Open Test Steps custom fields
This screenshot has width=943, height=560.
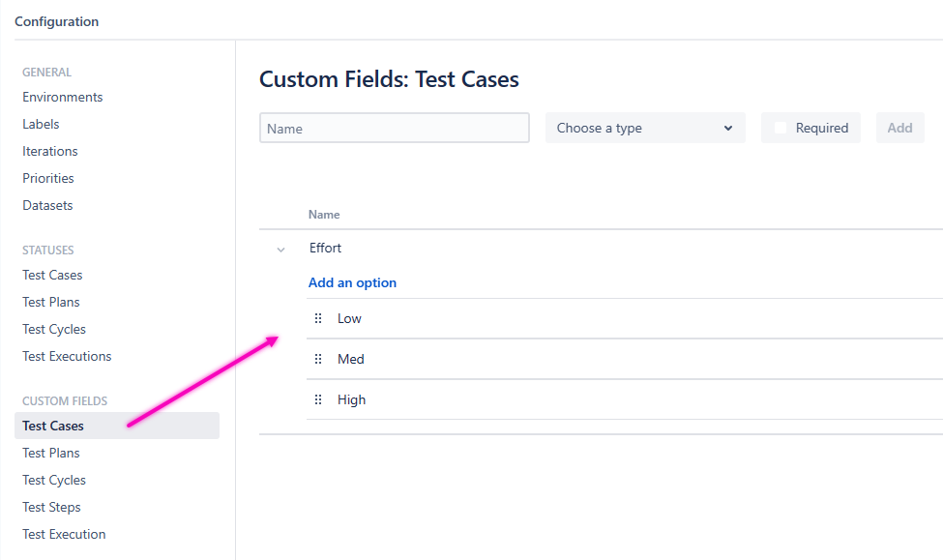[x=51, y=507]
